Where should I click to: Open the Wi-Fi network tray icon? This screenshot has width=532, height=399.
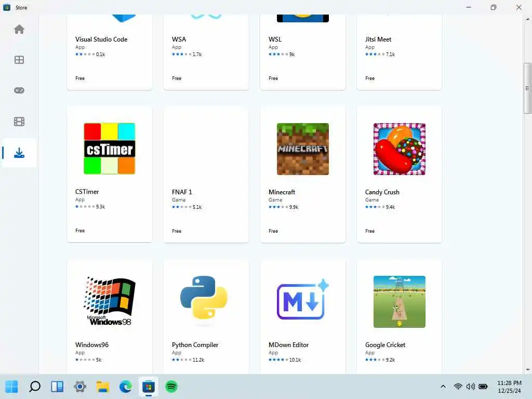458,387
